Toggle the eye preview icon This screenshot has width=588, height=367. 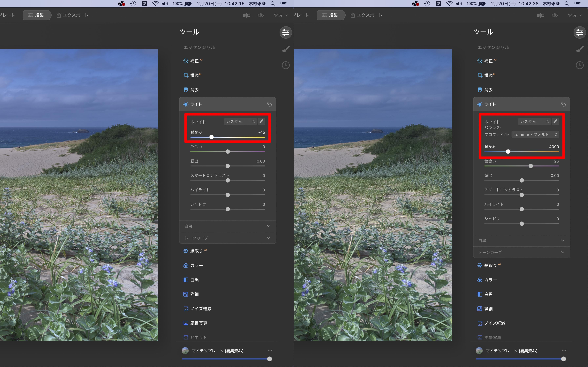[x=261, y=15]
